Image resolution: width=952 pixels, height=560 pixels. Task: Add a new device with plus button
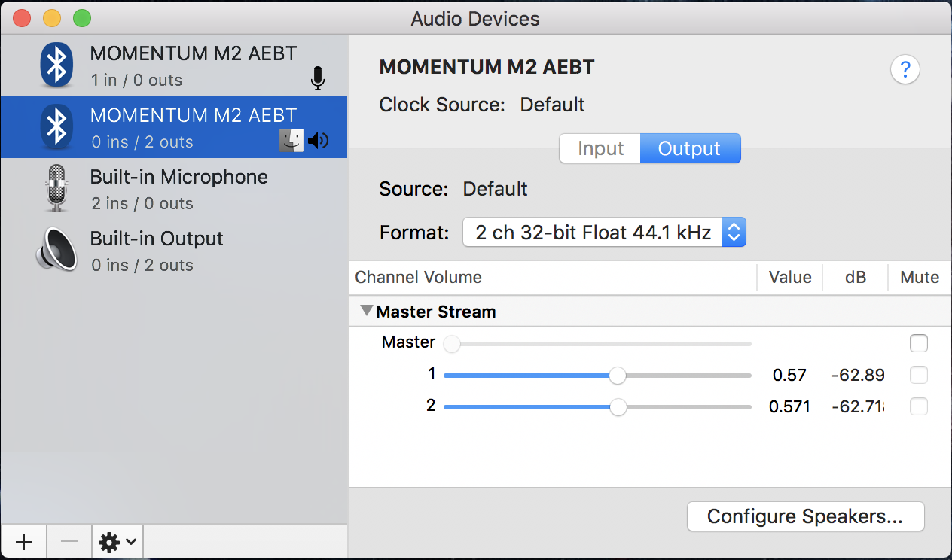pyautogui.click(x=24, y=542)
